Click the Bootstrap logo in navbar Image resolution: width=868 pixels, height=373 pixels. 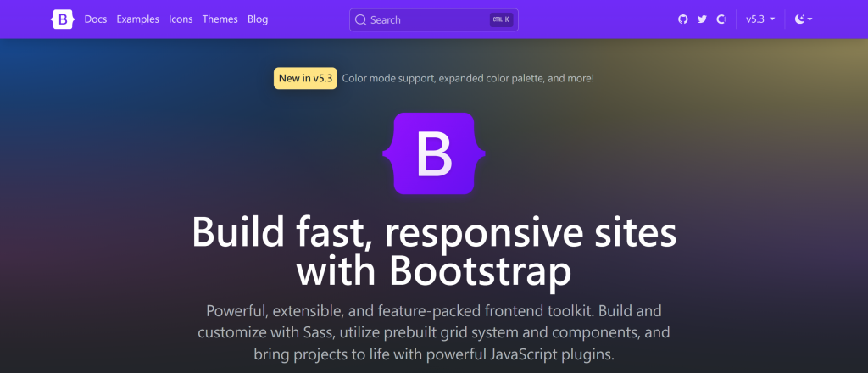click(63, 19)
